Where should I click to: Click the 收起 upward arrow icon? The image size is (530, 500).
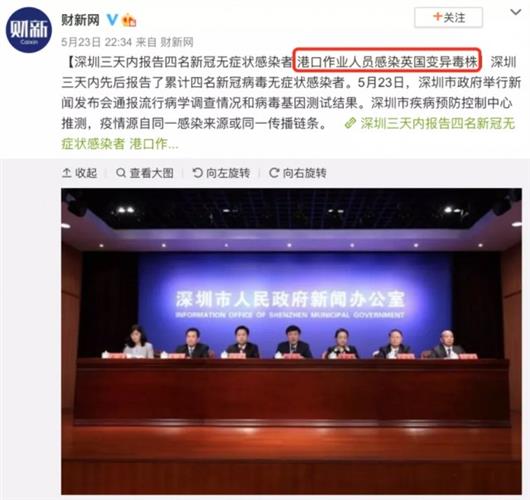tap(67, 173)
